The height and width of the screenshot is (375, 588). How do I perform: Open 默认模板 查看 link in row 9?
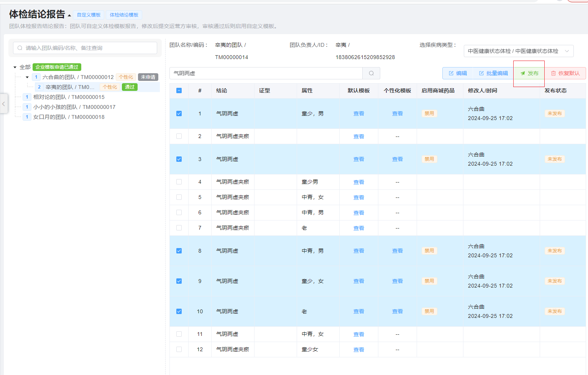[359, 281]
